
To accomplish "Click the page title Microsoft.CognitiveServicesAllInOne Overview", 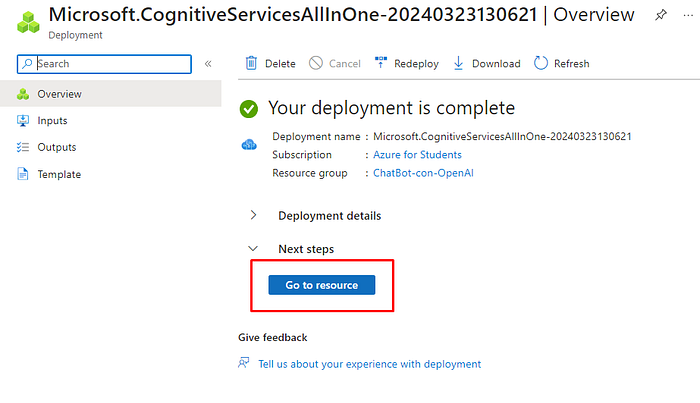I will click(342, 15).
